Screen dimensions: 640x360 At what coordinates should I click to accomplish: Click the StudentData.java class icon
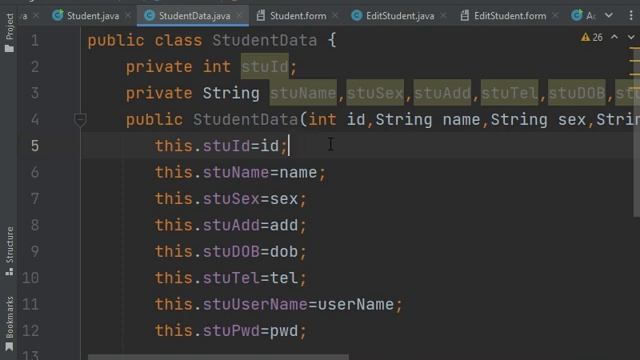click(x=149, y=16)
